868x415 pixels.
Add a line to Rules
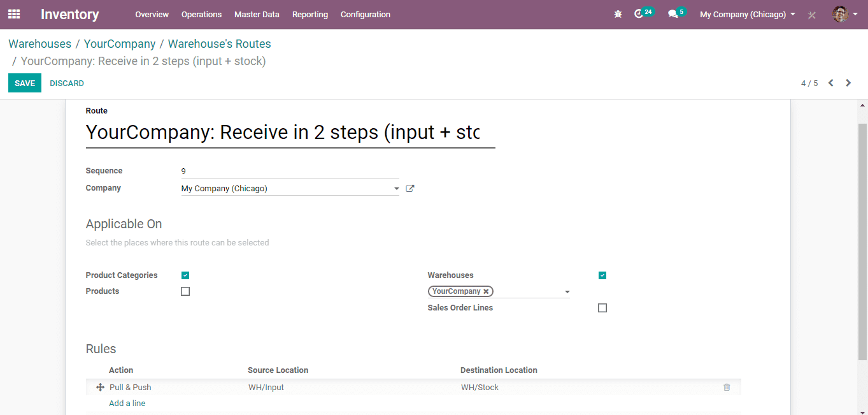click(x=127, y=404)
